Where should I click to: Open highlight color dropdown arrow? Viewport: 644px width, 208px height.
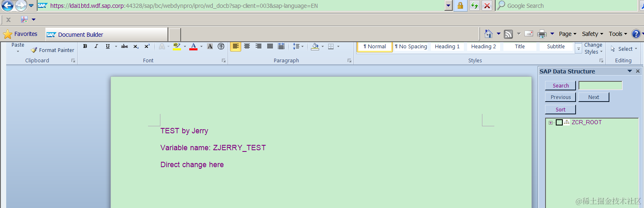(x=185, y=47)
